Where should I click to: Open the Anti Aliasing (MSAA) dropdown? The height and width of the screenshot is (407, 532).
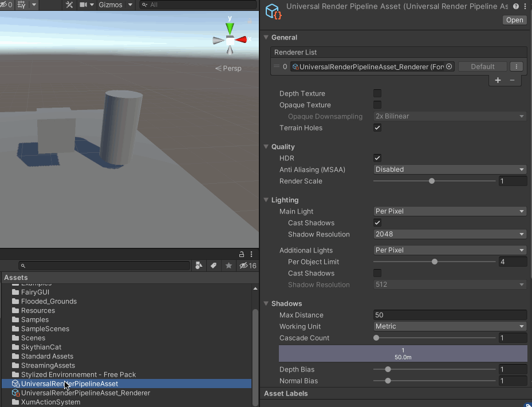point(450,169)
